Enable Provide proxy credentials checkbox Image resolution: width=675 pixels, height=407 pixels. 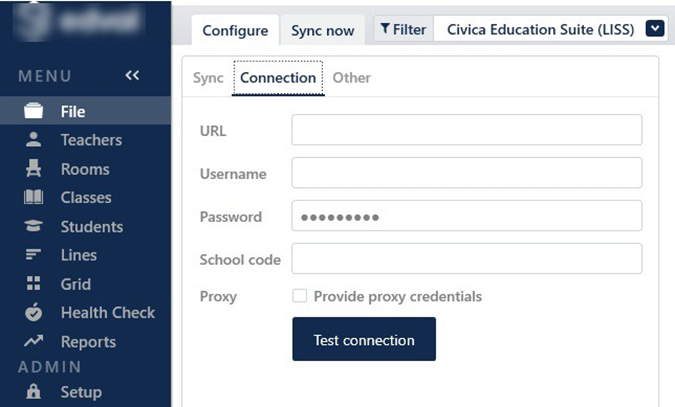[299, 296]
